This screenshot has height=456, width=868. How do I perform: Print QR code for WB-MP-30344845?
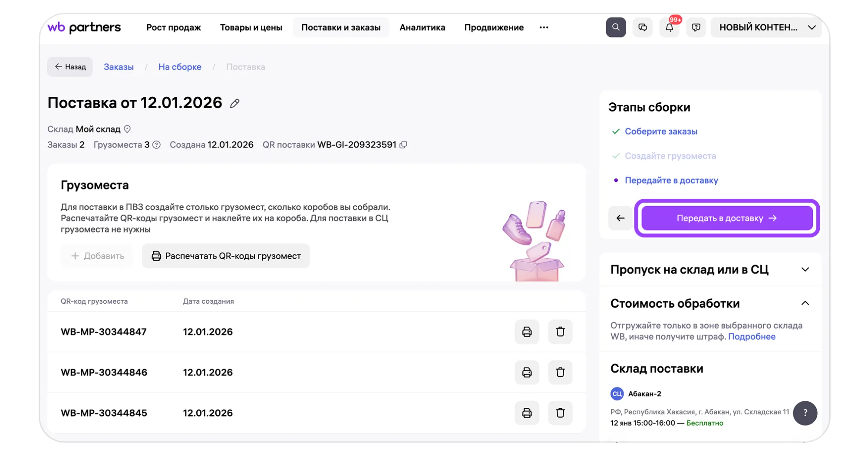click(x=526, y=413)
